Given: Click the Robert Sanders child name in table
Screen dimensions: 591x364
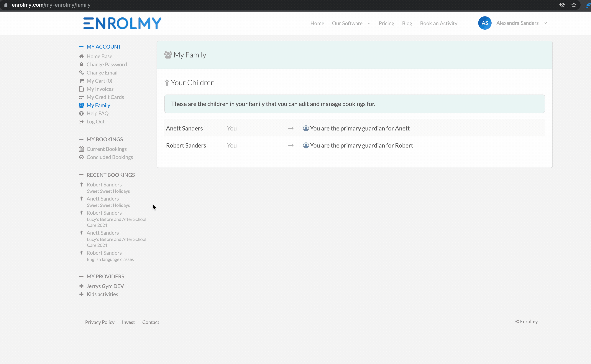Looking at the screenshot, I should tap(186, 145).
